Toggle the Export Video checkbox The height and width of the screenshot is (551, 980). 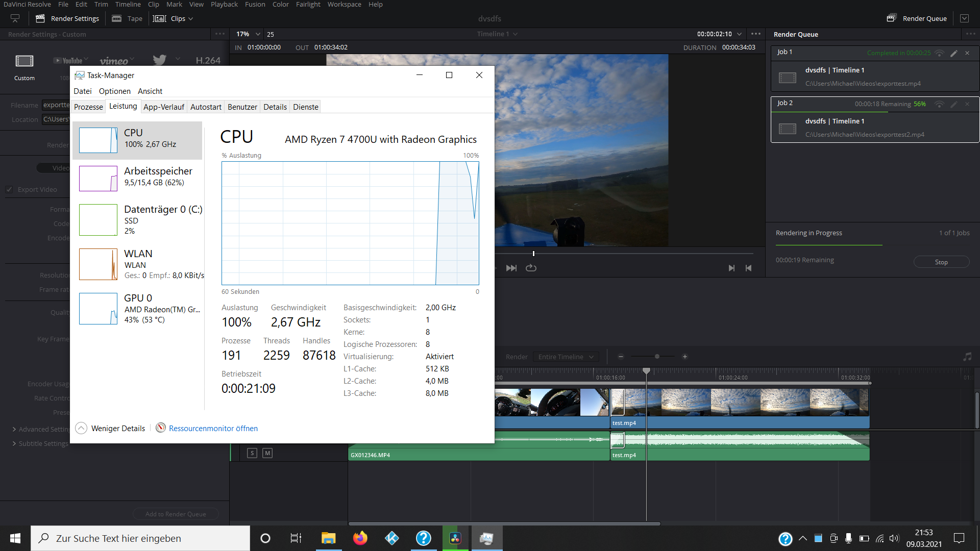9,189
